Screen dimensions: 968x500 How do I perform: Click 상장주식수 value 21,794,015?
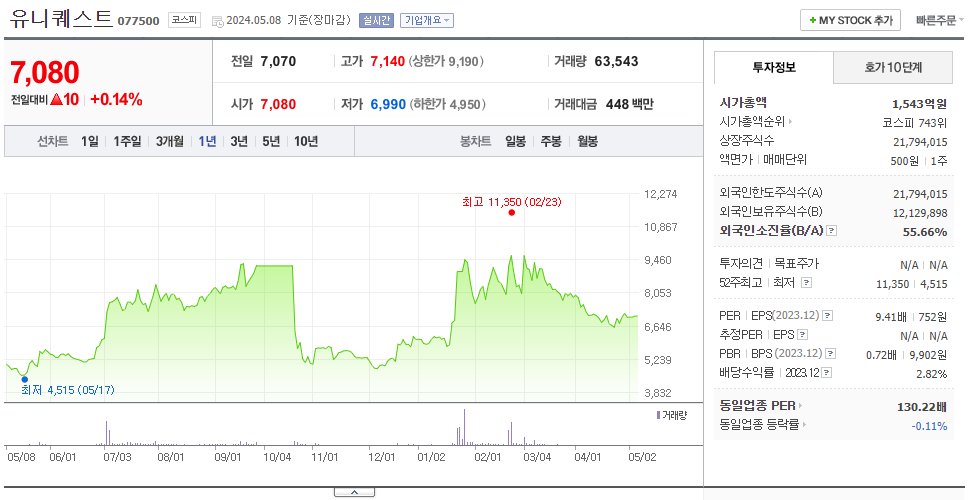pos(920,141)
